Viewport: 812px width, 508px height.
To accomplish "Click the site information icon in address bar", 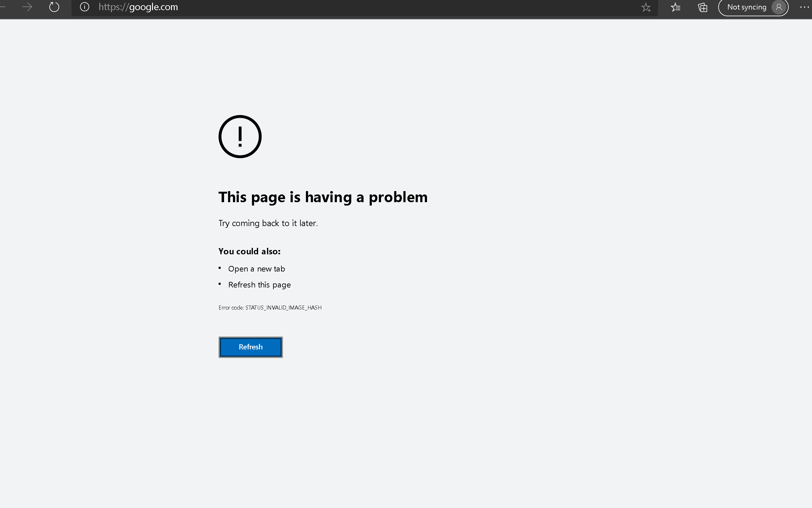I will (85, 6).
